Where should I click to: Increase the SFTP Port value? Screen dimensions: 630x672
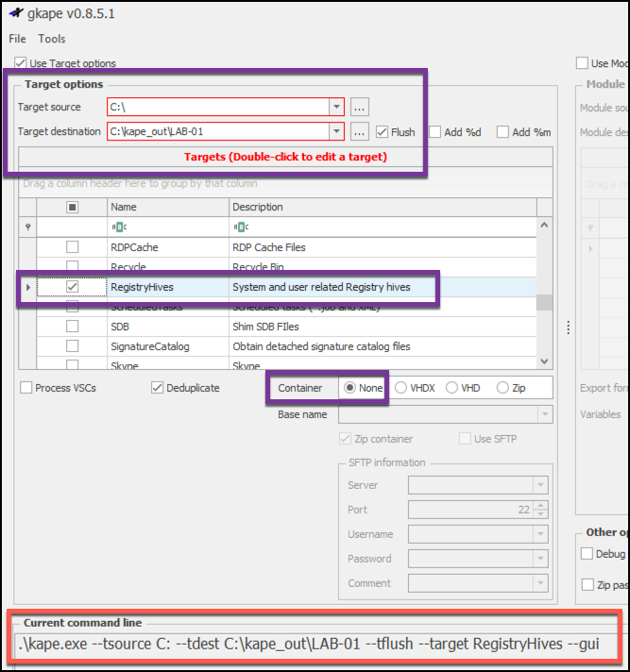[540, 506]
